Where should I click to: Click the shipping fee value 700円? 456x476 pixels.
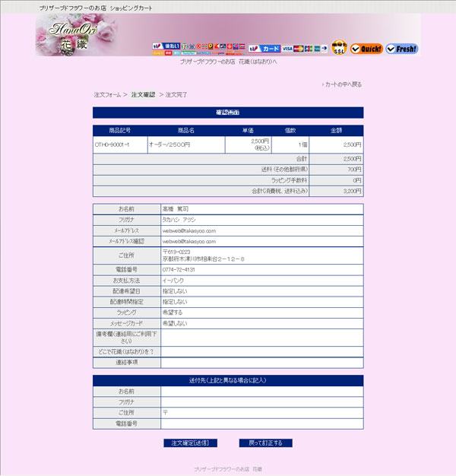[x=354, y=170]
